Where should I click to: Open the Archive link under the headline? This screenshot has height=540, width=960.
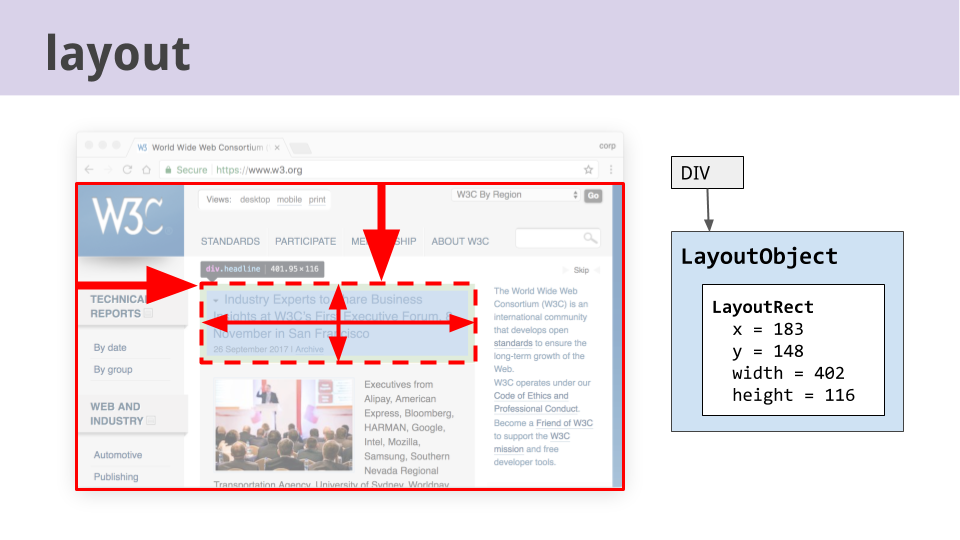click(x=309, y=349)
